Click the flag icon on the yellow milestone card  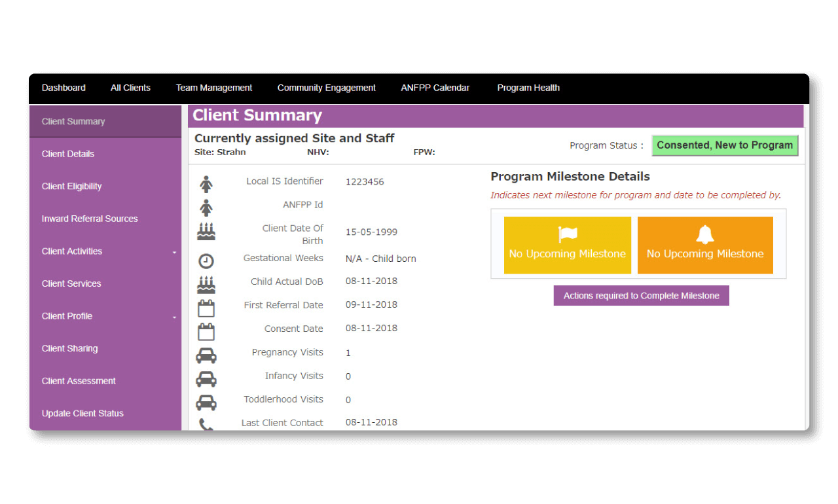coord(567,232)
